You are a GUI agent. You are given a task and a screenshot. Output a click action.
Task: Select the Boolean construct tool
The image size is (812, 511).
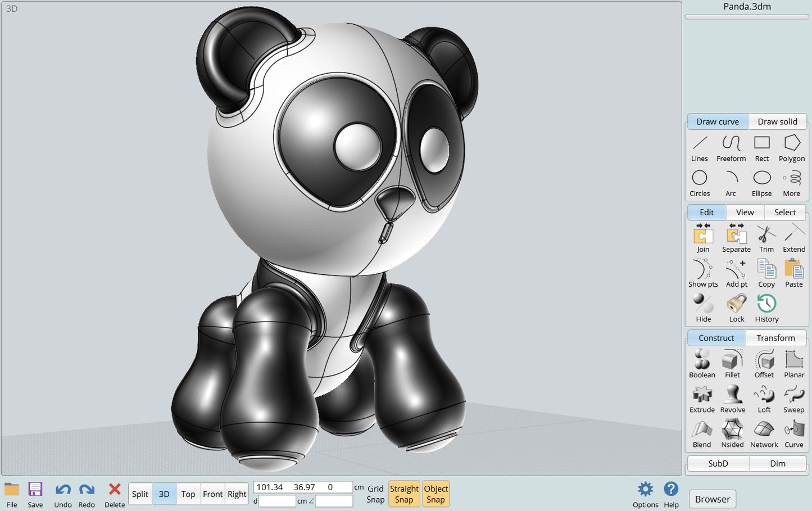click(x=702, y=364)
